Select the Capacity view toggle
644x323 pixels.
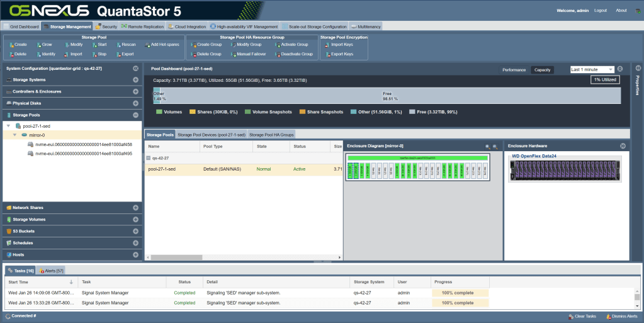542,70
